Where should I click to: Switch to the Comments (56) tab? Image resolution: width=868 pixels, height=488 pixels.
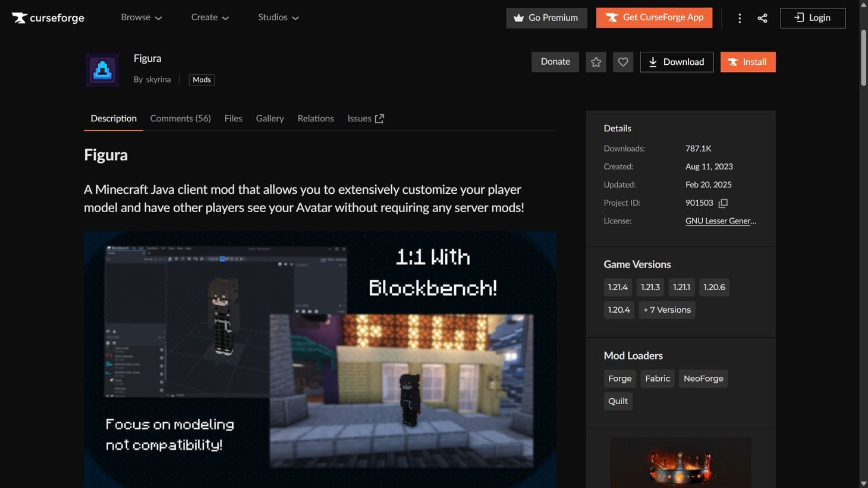coord(180,118)
